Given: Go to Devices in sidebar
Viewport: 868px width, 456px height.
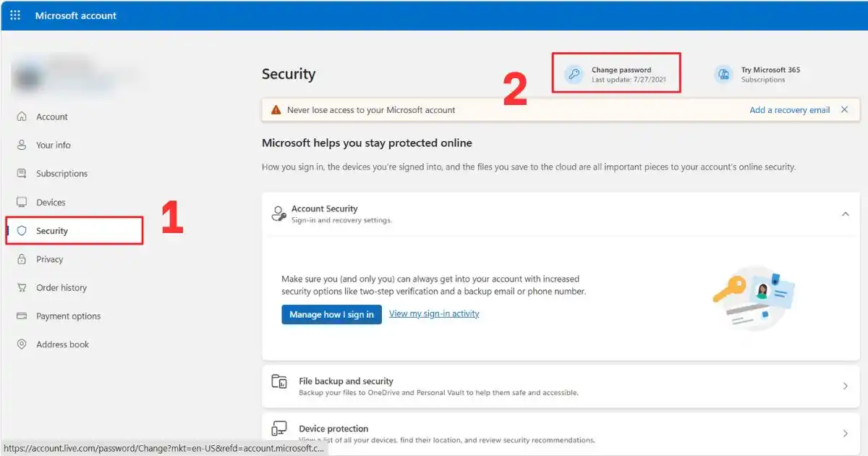Looking at the screenshot, I should pos(51,203).
